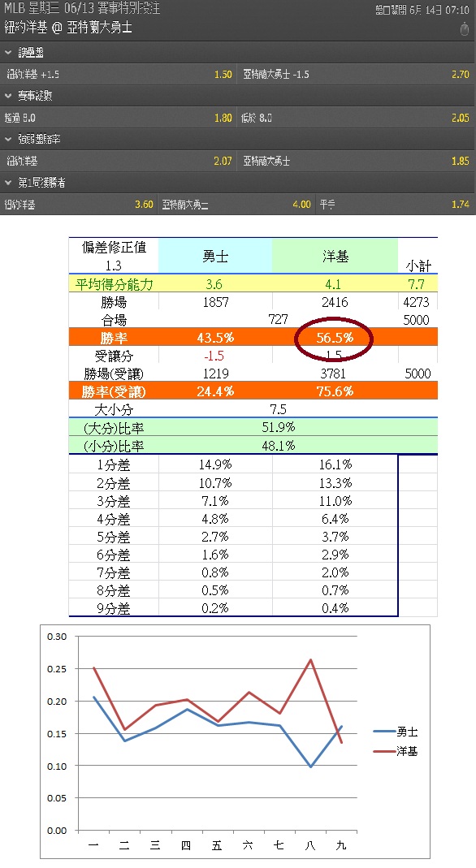The height and width of the screenshot is (868, 476).
Task: Choose 亞特蘭大勇士 first inning at 4.00
Action: point(237,205)
